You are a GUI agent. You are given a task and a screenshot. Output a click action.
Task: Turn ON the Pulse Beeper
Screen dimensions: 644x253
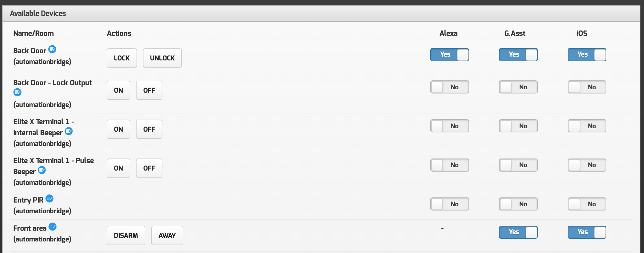pos(118,168)
